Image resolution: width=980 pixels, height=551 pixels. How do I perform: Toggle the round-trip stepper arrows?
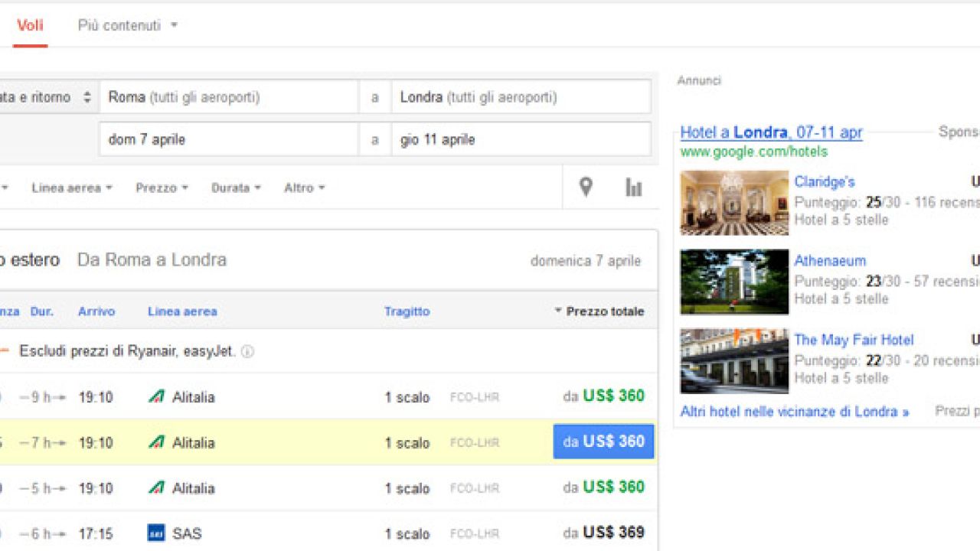(87, 97)
